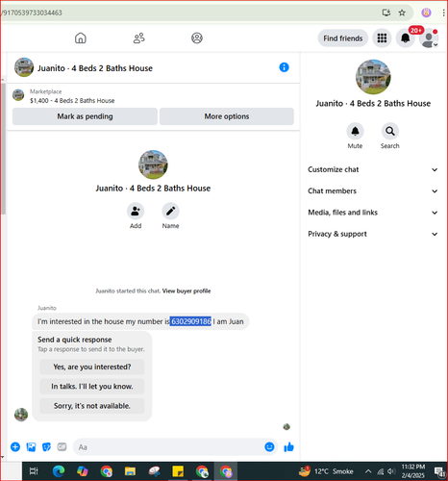
Task: Click the 'Juanito' sender name above message
Action: tap(47, 308)
